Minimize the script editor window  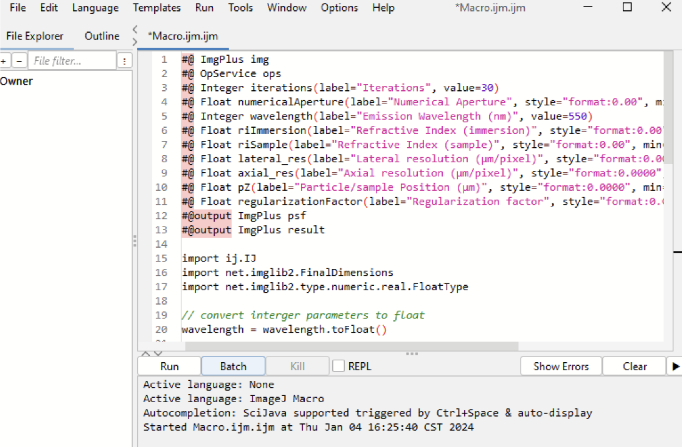[588, 7]
